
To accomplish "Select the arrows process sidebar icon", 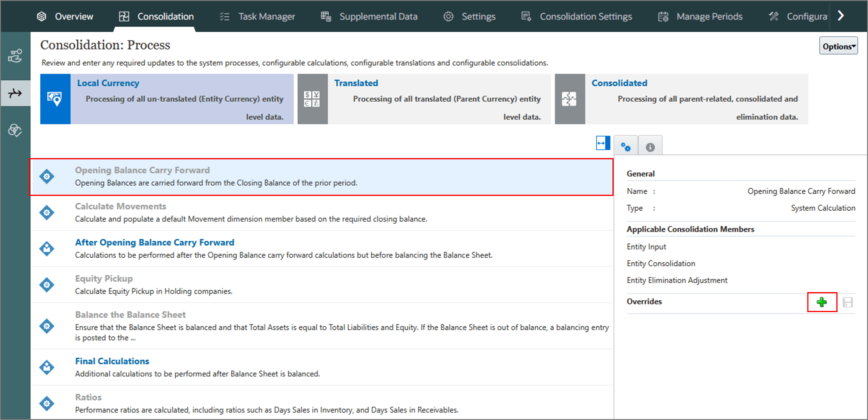I will (x=15, y=93).
